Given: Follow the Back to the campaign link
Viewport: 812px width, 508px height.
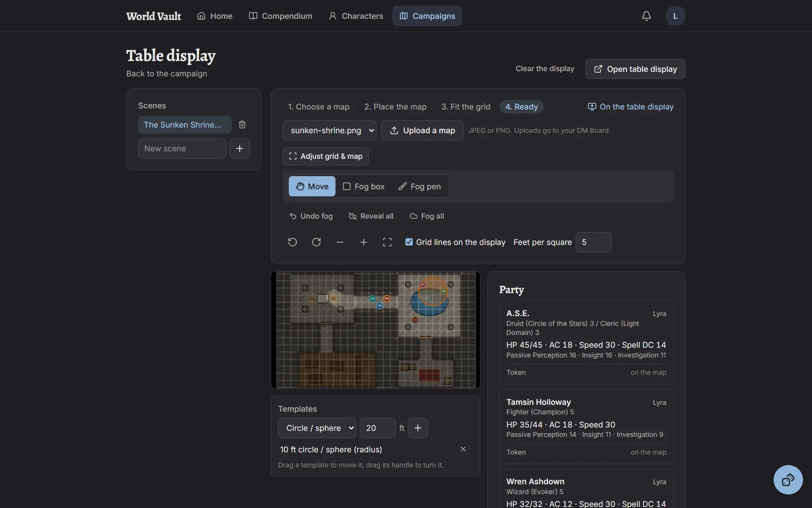Looking at the screenshot, I should 167,73.
